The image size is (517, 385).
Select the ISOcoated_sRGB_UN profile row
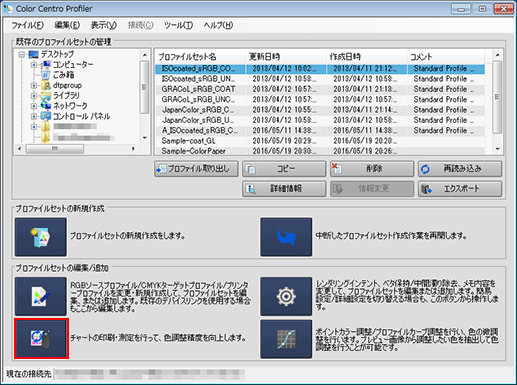320,79
